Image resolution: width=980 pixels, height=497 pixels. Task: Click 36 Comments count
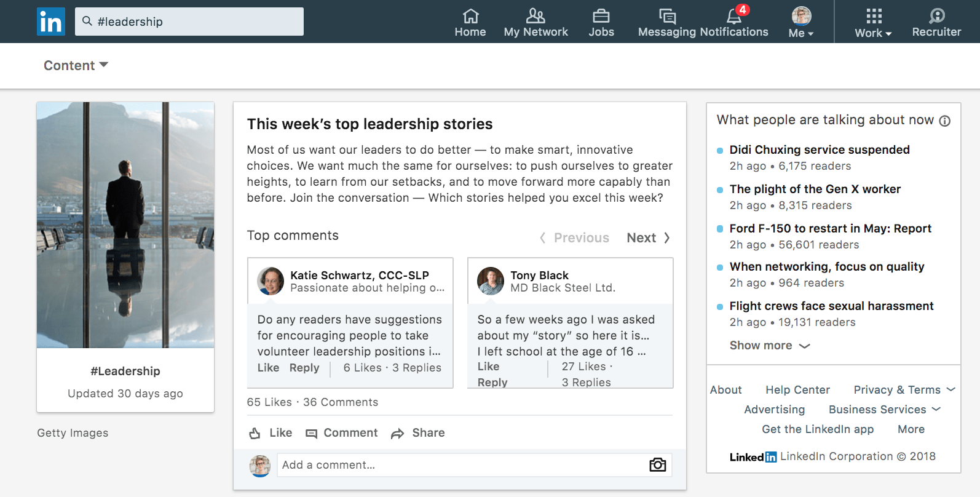(341, 402)
